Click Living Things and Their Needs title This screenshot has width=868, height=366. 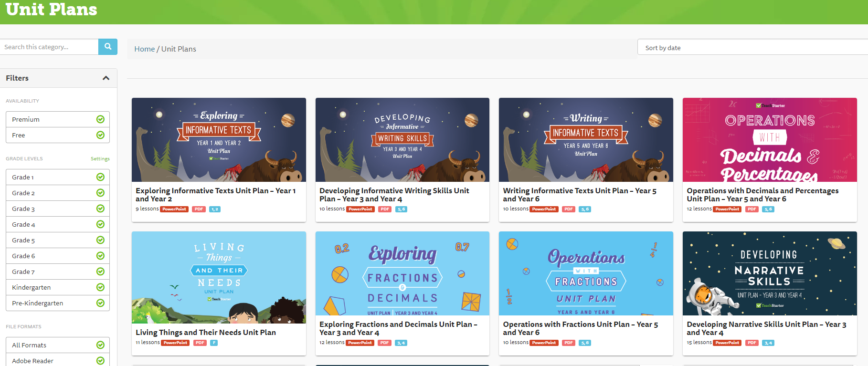pos(206,333)
